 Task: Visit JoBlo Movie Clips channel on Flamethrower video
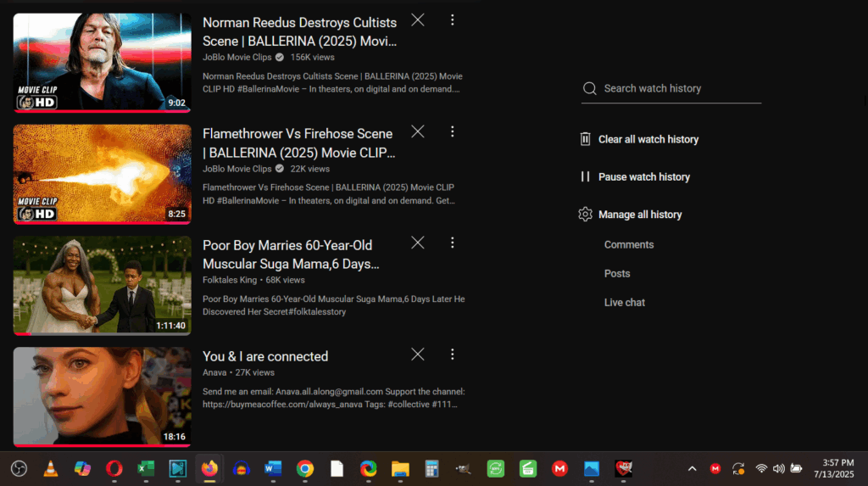(x=237, y=169)
